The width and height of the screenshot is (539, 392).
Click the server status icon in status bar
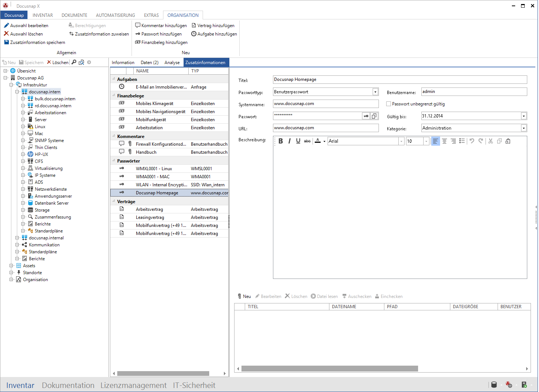point(524,385)
